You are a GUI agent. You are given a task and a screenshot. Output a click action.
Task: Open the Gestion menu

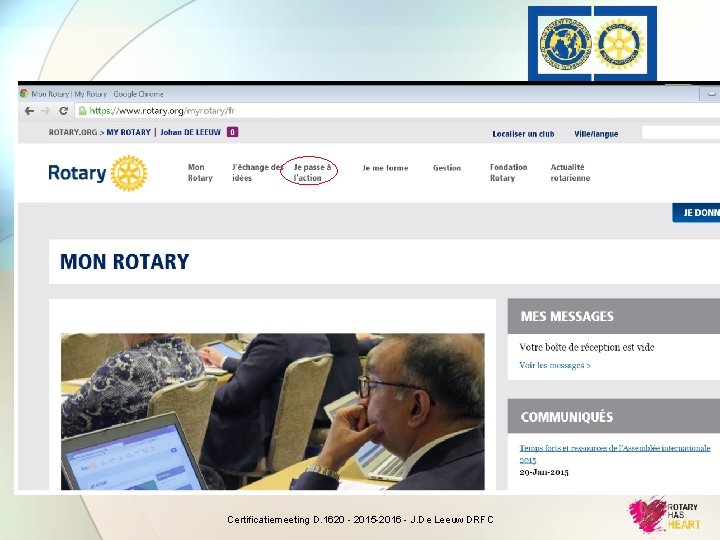(x=447, y=168)
